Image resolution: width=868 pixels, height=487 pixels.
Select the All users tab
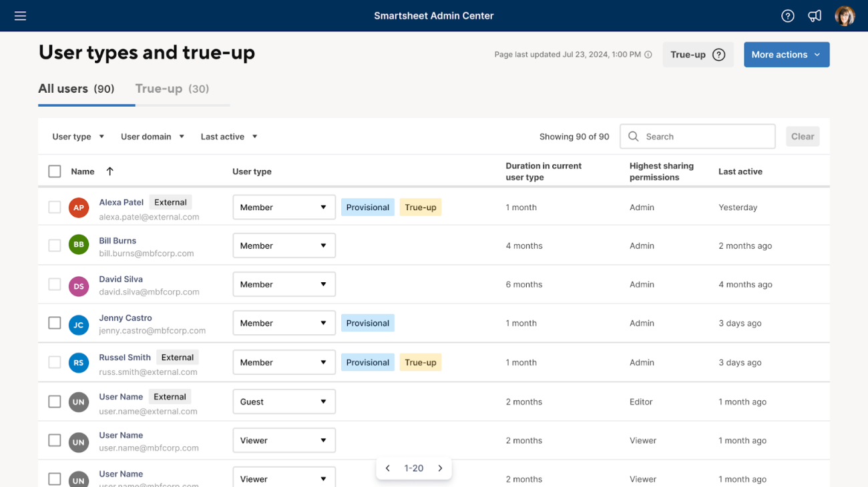pos(77,88)
